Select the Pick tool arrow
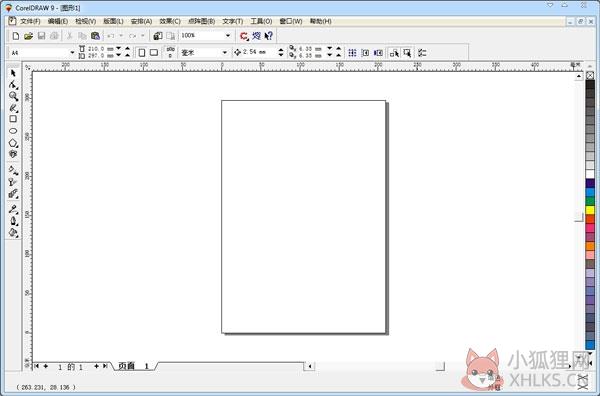Screen dimensions: 600x396 click(13, 73)
